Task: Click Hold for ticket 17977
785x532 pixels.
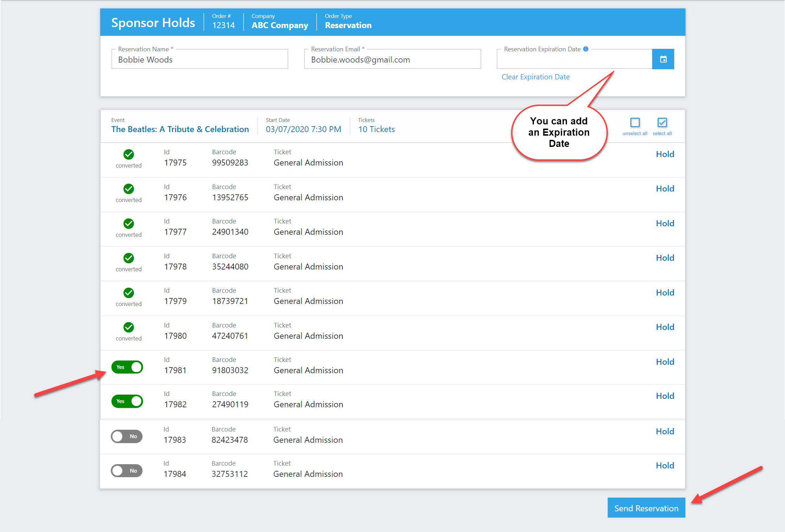Action: 665,223
